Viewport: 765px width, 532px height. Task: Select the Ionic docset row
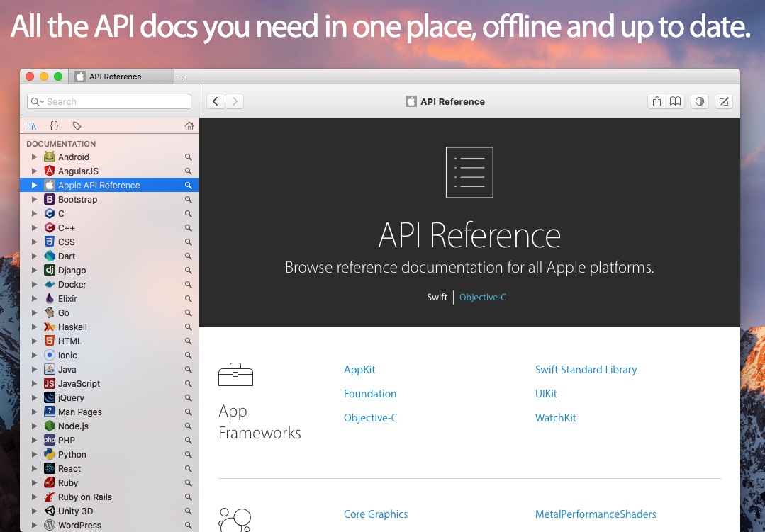[109, 355]
